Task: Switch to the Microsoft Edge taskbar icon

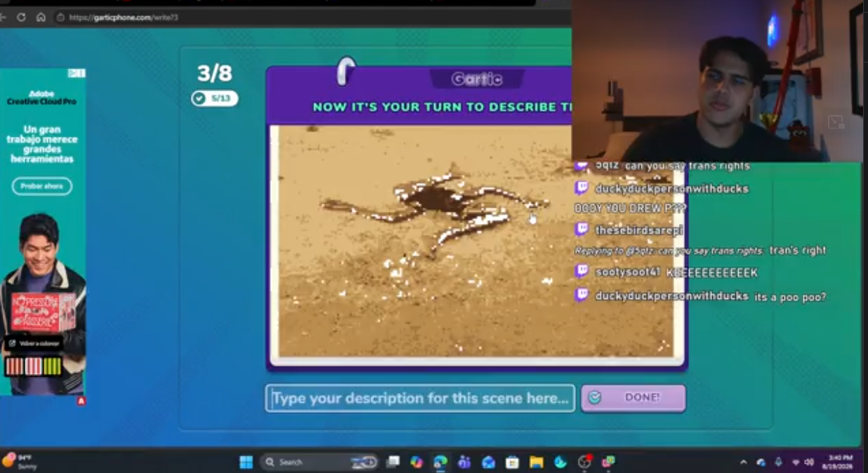Action: 440,462
